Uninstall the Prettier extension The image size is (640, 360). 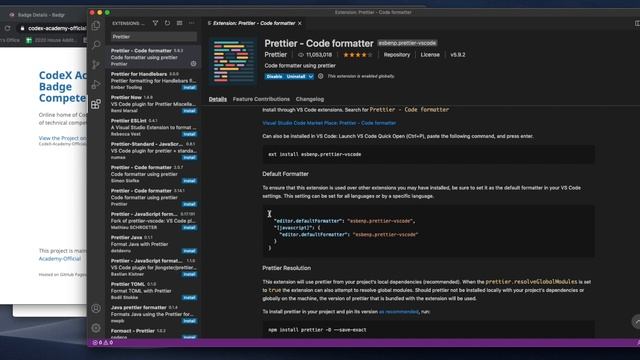click(x=296, y=76)
